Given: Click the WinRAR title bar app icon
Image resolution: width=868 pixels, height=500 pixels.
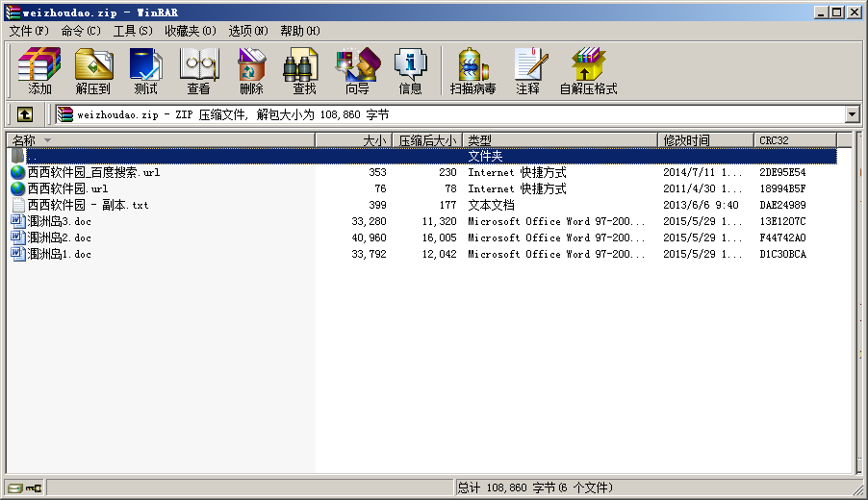Looking at the screenshot, I should pos(13,12).
